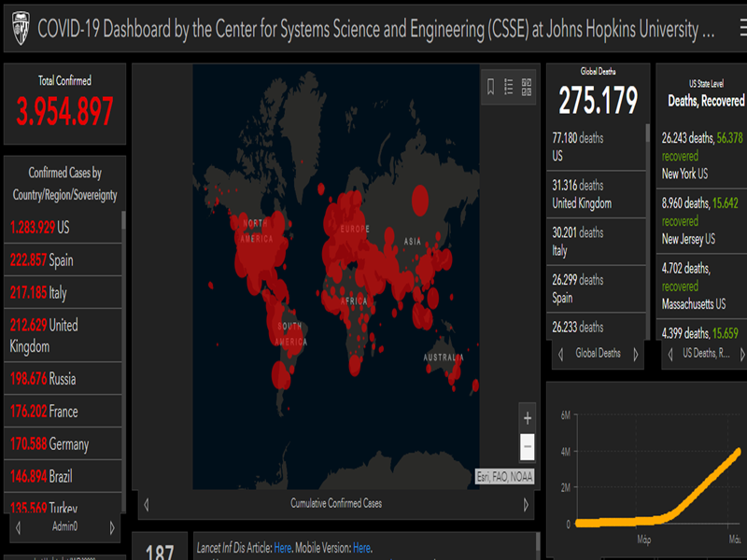Open the basemap gallery grid icon
Image resolution: width=747 pixels, height=560 pixels.
pos(527,87)
